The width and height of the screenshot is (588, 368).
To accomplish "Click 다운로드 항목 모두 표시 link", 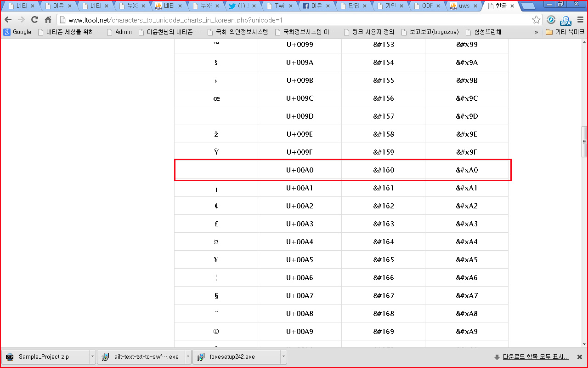I will (536, 357).
